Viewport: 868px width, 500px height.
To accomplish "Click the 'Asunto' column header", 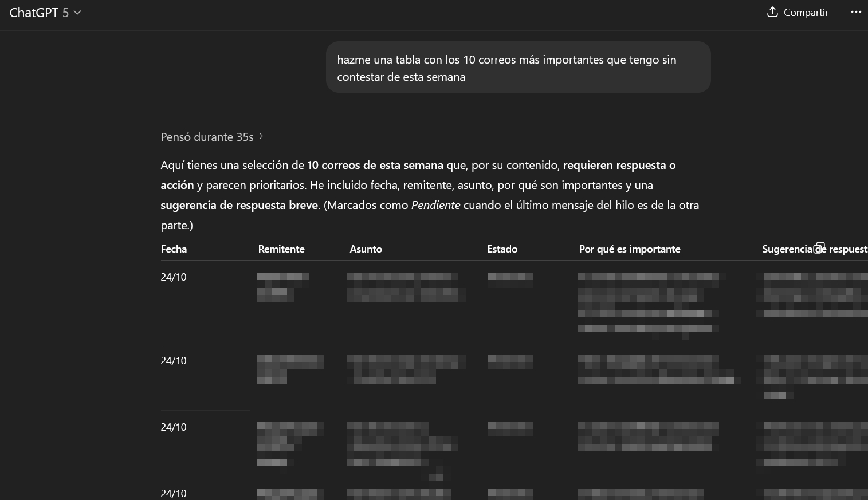I will tap(366, 249).
